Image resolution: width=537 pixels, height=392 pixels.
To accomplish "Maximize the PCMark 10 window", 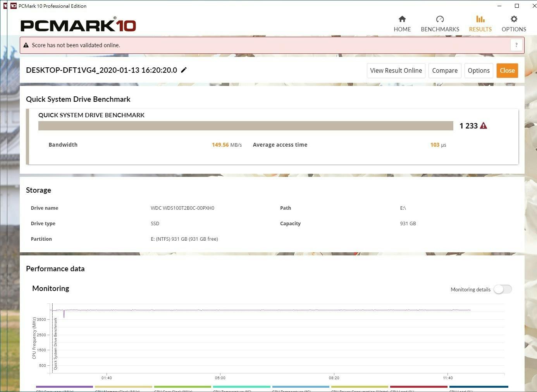I will (517, 6).
